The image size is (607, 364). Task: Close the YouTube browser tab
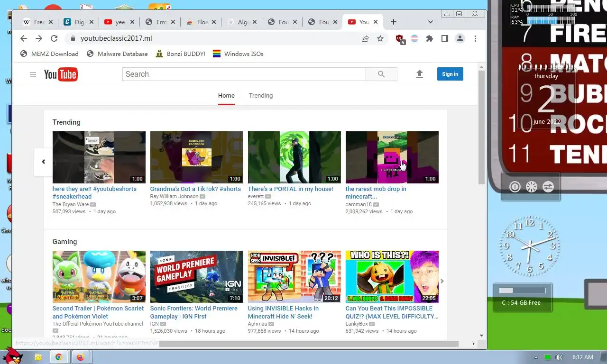pyautogui.click(x=376, y=22)
